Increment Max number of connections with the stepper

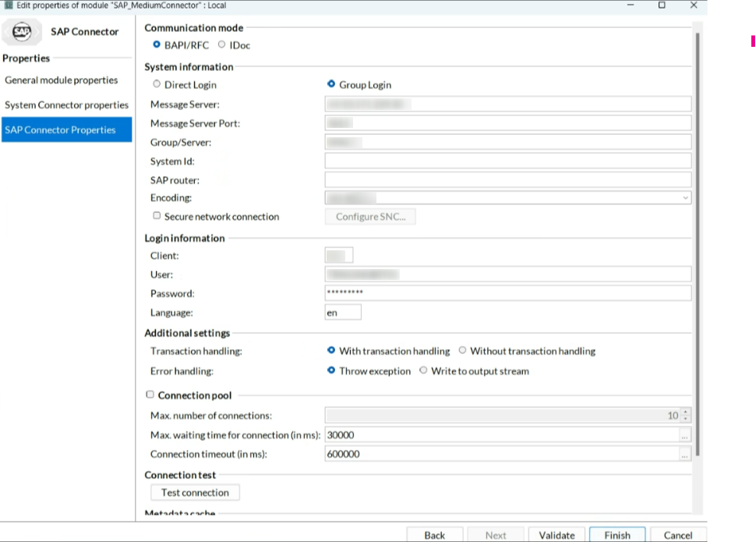(684, 412)
